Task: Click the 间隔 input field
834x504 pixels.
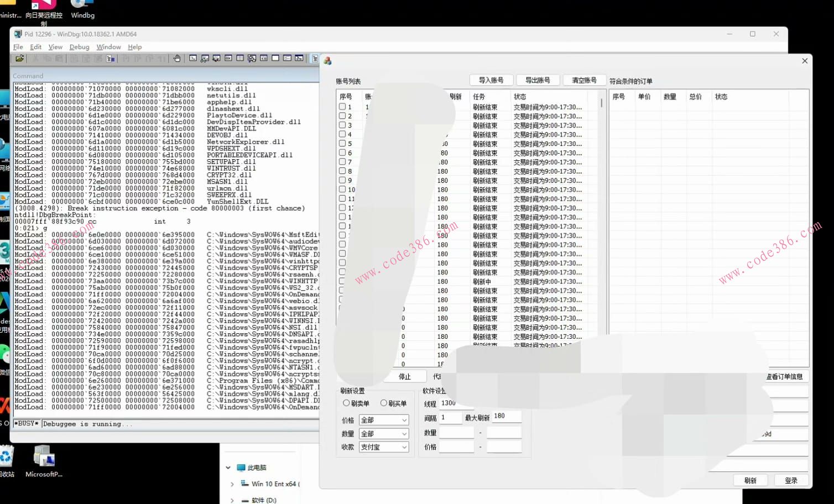Action: [x=451, y=417]
